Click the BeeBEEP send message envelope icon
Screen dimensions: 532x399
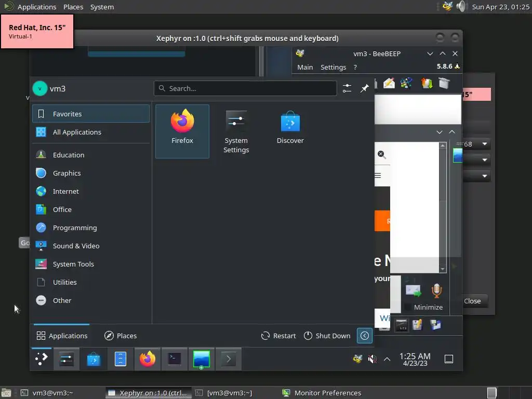pos(413,291)
